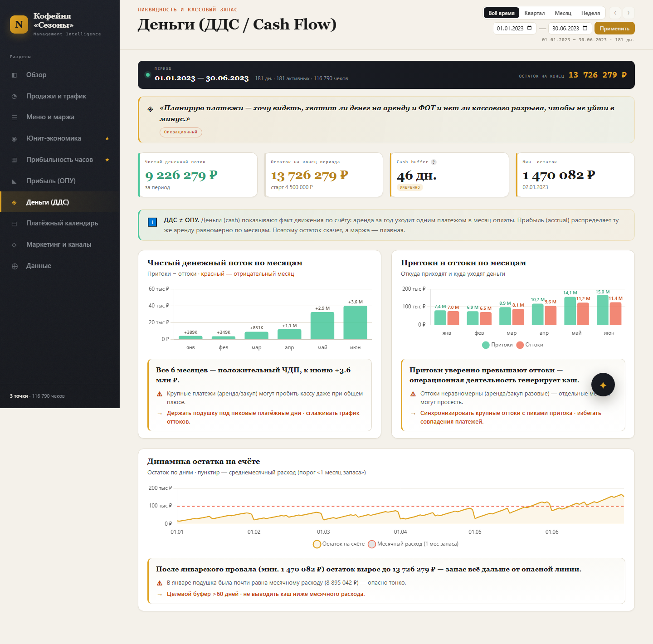Open Прибыль (ОПУ) section

click(60, 181)
